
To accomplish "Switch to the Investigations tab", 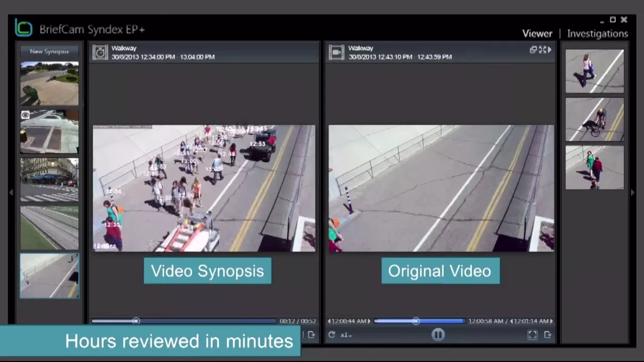I will pyautogui.click(x=597, y=34).
